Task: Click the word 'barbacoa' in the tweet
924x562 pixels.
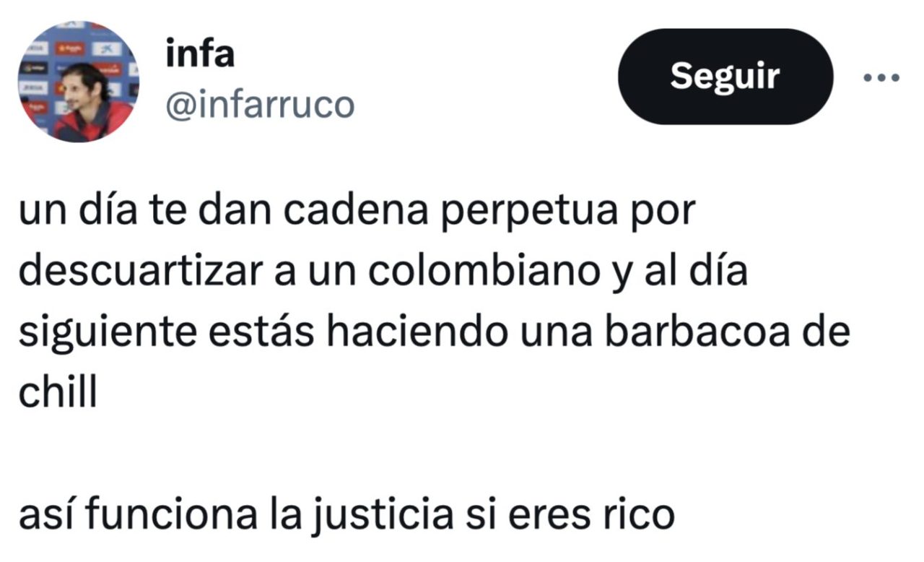Action: point(715,334)
